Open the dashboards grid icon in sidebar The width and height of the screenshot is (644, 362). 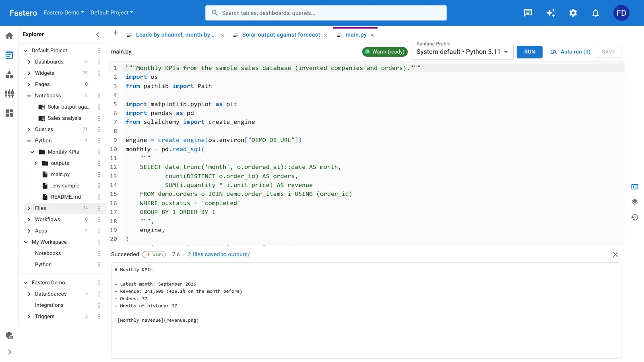tap(9, 113)
